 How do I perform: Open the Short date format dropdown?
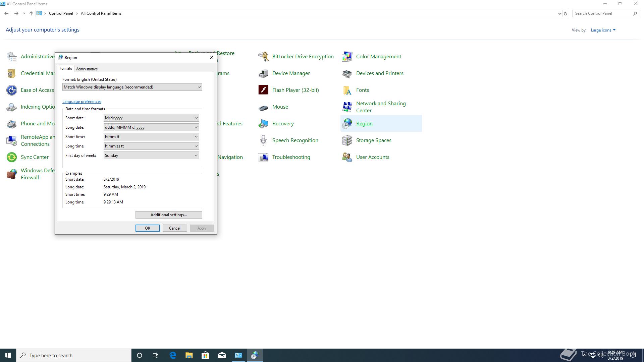coord(151,118)
